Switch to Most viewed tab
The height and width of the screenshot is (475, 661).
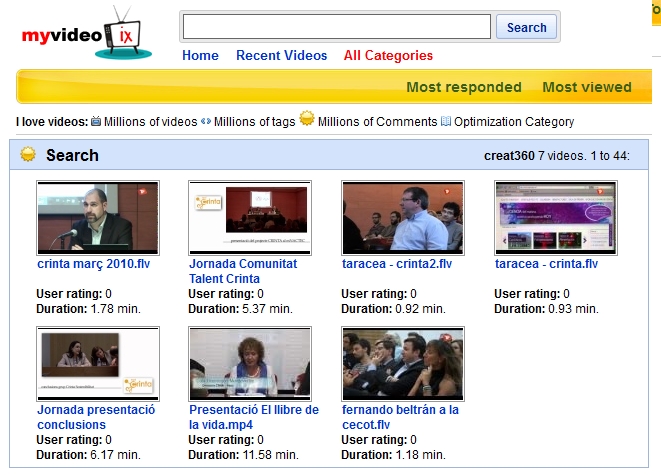pos(586,87)
